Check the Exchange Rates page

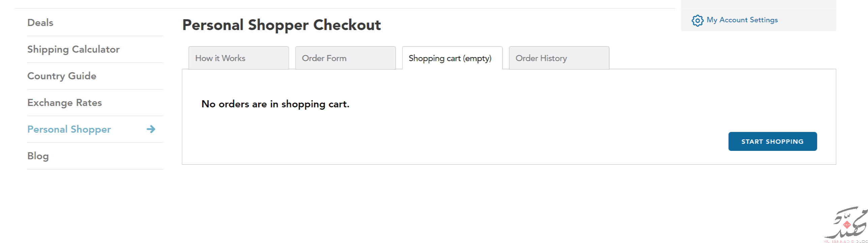coord(64,103)
